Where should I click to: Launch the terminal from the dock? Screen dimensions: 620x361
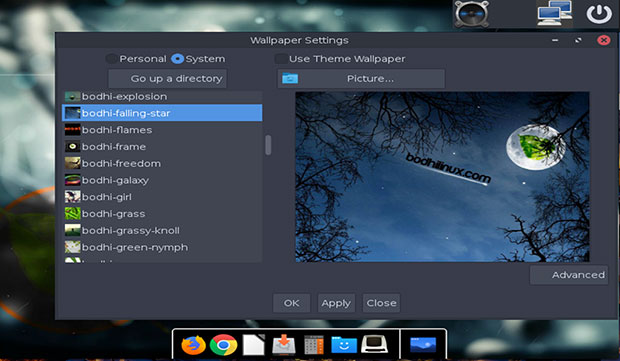pyautogui.click(x=374, y=344)
